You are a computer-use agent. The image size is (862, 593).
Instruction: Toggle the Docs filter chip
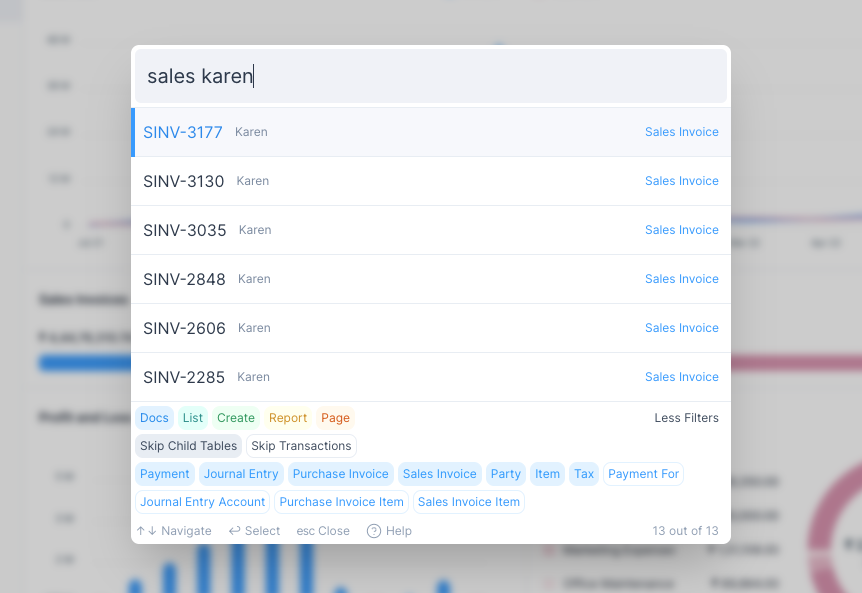(x=154, y=418)
